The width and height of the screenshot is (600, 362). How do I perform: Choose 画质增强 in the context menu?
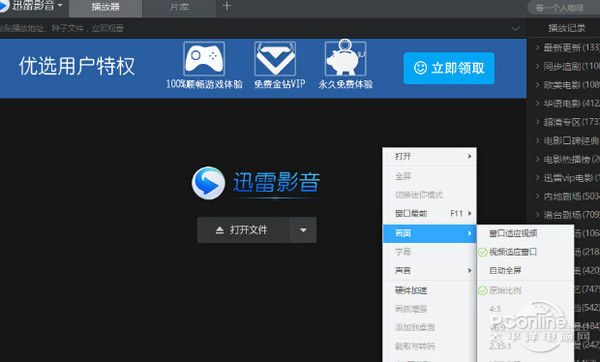point(429,309)
